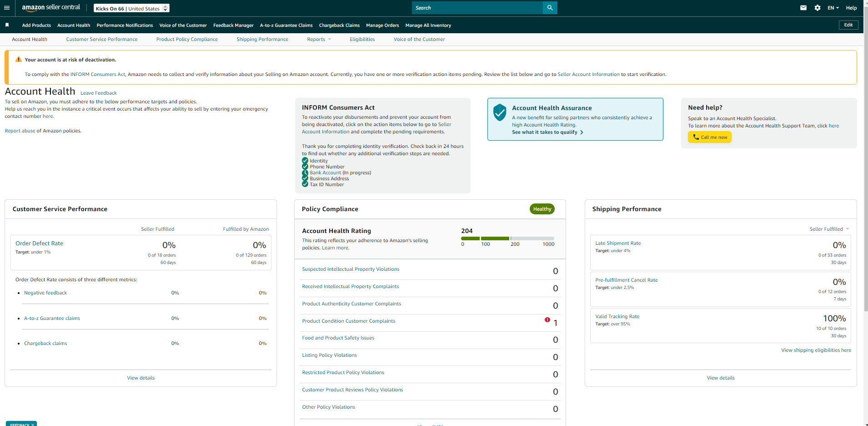868x426 pixels.
Task: Expand the Reports dropdown menu
Action: (319, 40)
